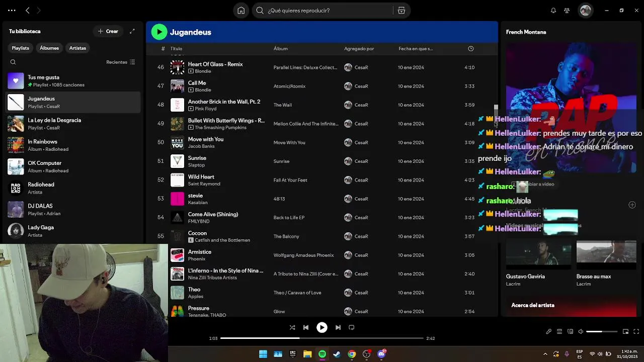Open La Ley de la Desgracia playlist
The height and width of the screenshot is (362, 644).
tap(73, 124)
